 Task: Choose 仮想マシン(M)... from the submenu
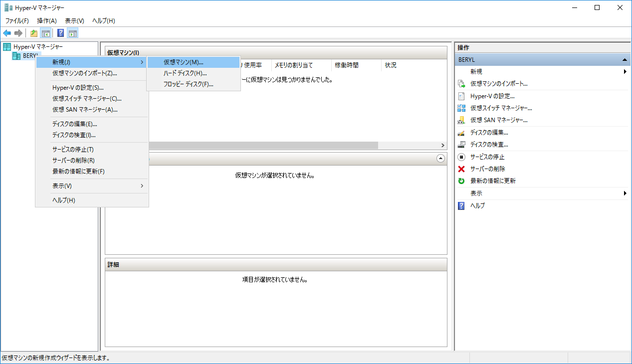tap(194, 62)
